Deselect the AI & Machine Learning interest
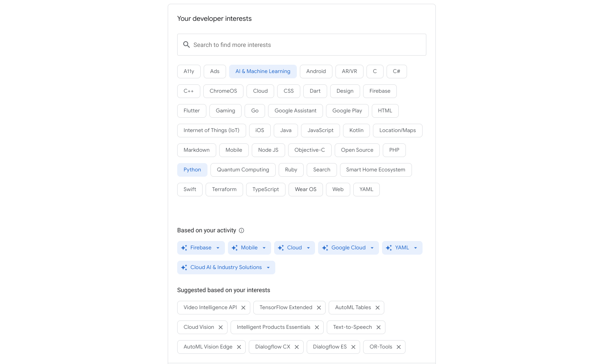The width and height of the screenshot is (613, 364). tap(263, 71)
